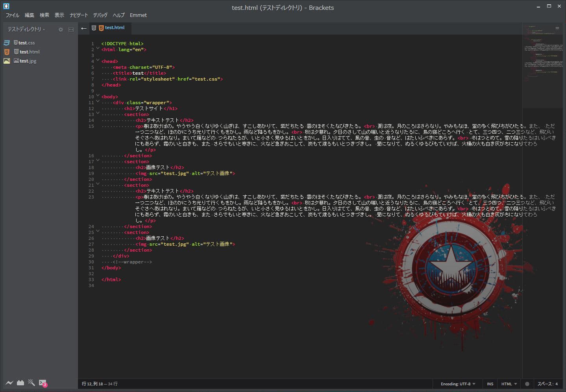Click <h2>テキストテスト</h2> on line 14
This screenshot has height=392, width=566.
click(165, 120)
